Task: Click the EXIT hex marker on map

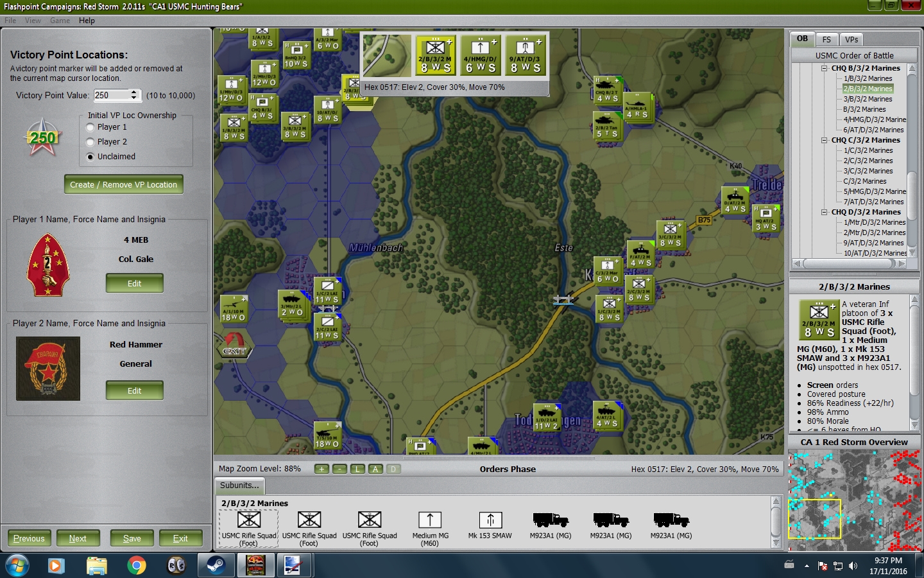Action: pos(234,346)
